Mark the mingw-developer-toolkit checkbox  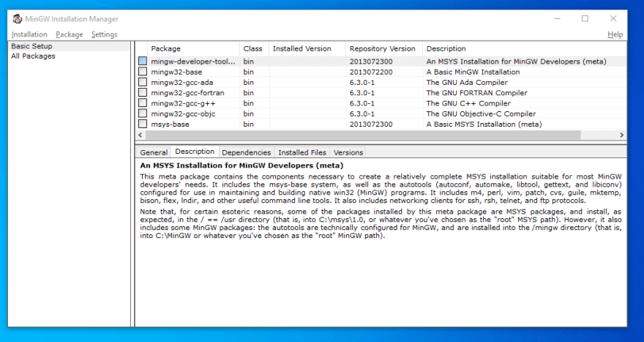143,61
